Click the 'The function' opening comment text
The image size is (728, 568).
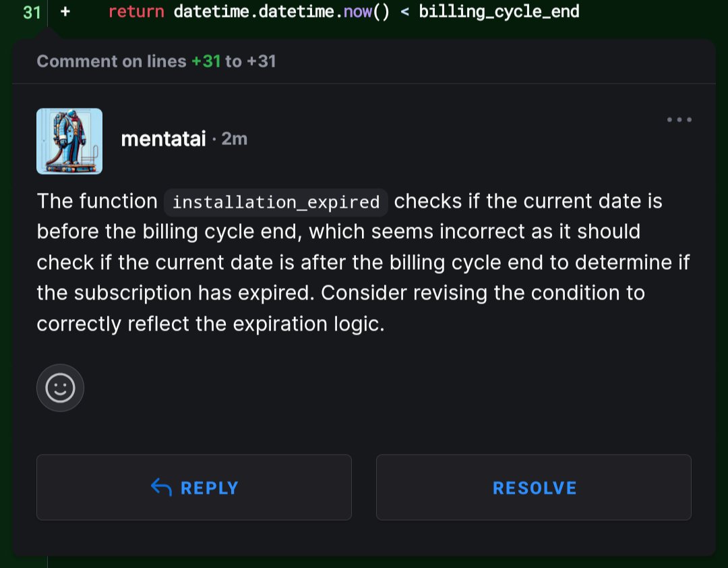tap(97, 201)
